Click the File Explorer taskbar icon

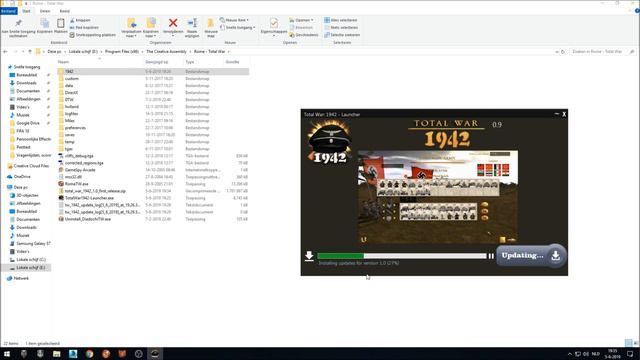[x=56, y=354]
